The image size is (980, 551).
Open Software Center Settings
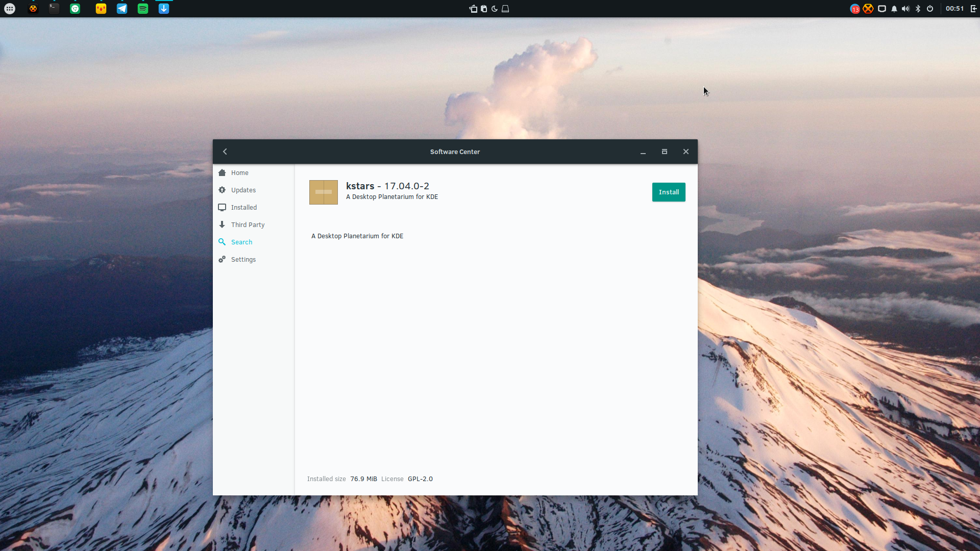254,260
